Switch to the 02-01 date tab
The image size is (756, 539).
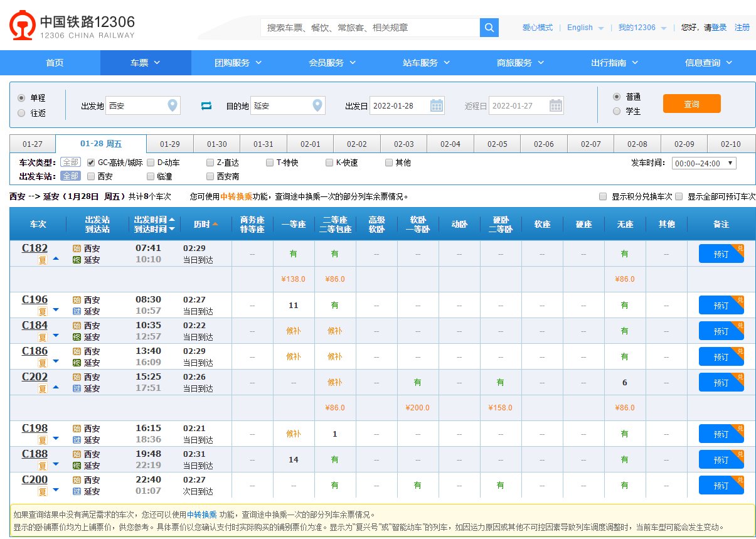pyautogui.click(x=310, y=143)
